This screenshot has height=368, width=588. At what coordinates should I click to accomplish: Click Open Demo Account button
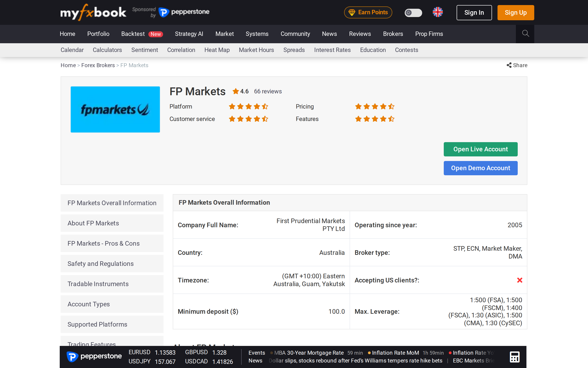pos(480,168)
